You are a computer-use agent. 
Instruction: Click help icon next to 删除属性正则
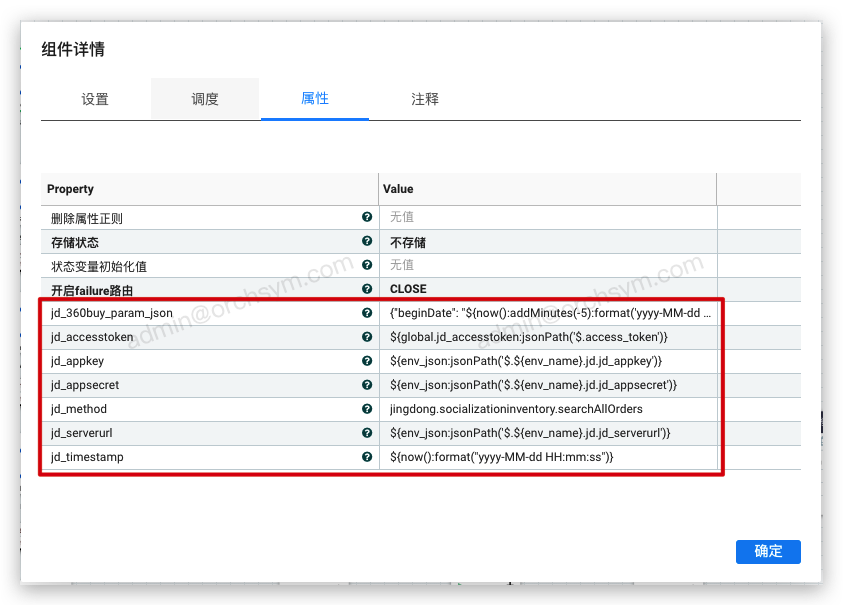(367, 217)
